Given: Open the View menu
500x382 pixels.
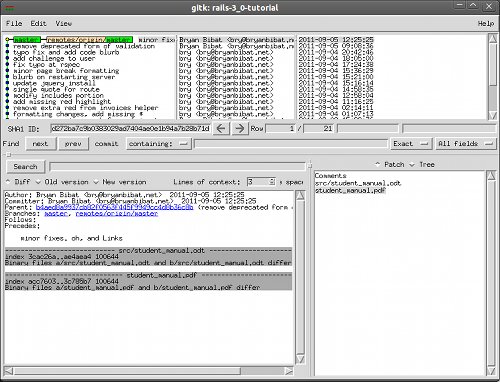Looking at the screenshot, I should click(x=63, y=23).
